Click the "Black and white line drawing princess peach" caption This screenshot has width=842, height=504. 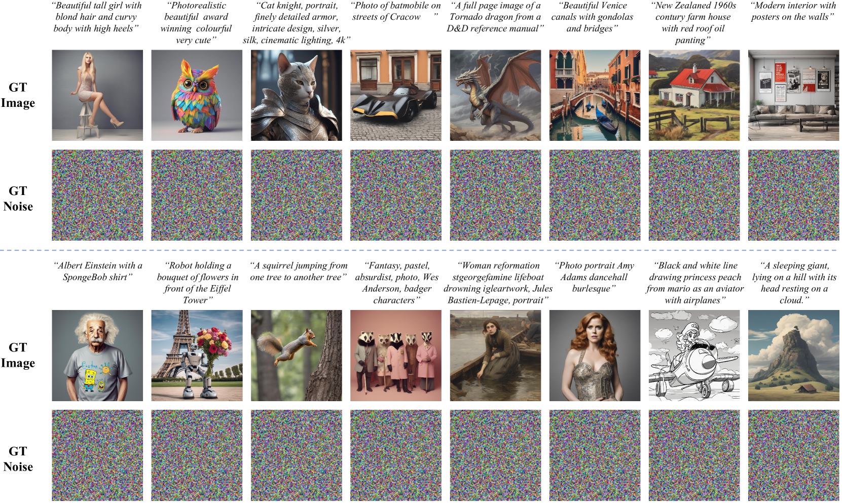pos(695,283)
